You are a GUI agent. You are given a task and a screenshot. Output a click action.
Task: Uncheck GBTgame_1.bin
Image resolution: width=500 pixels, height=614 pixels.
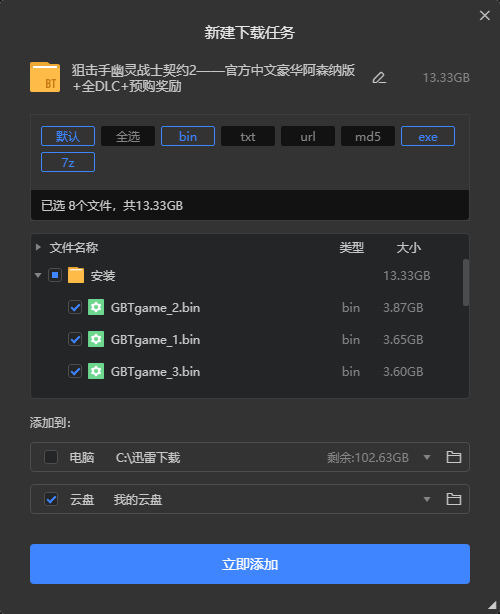(x=75, y=340)
